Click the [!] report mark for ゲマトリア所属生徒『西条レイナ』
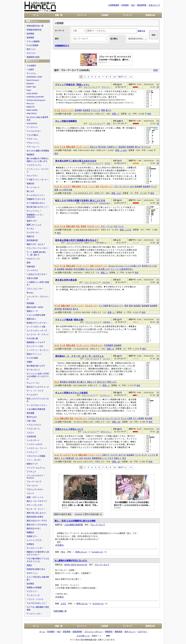The image size is (186, 644). tap(158, 84)
